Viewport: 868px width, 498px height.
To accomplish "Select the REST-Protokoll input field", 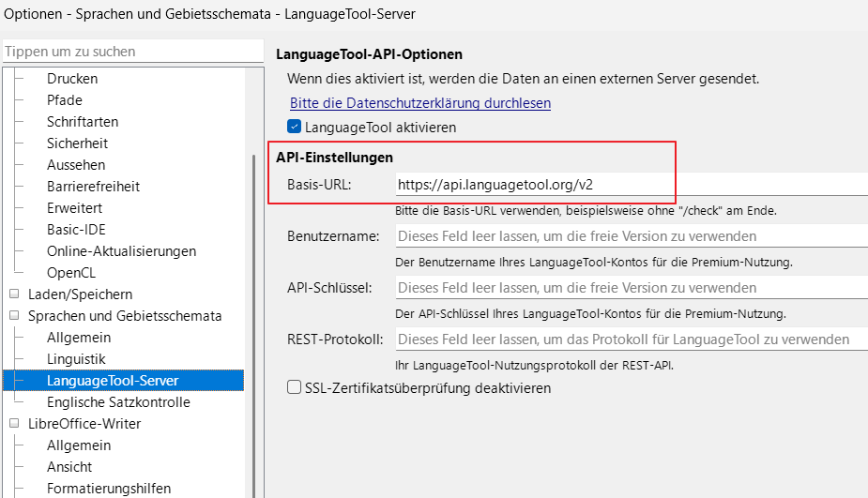I will point(631,340).
